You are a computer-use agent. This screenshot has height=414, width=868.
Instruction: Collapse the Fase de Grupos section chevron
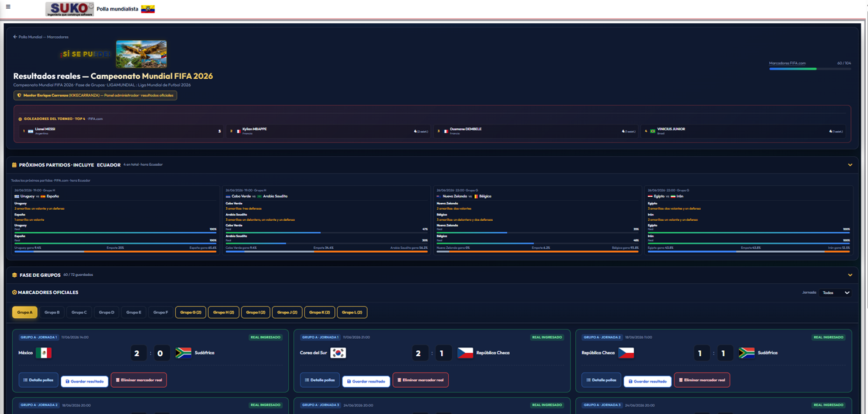[x=850, y=275]
